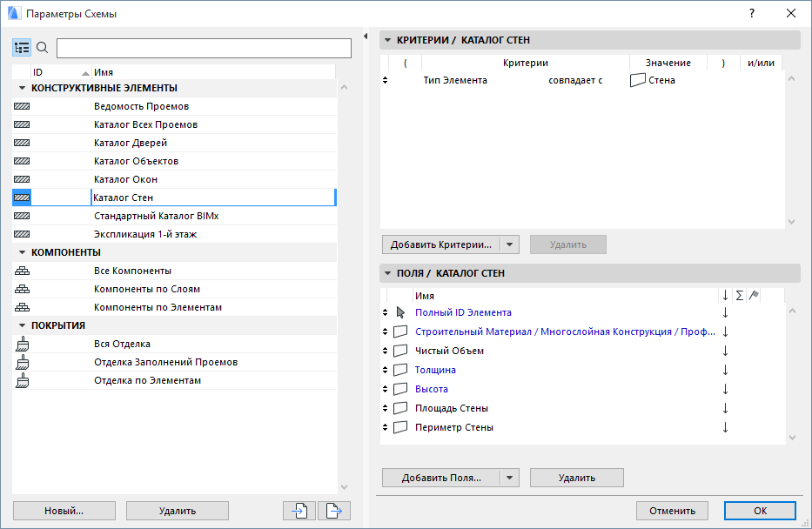The width and height of the screenshot is (812, 529).
Task: Toggle sort arrow for Площадь Стены
Action: 726,408
